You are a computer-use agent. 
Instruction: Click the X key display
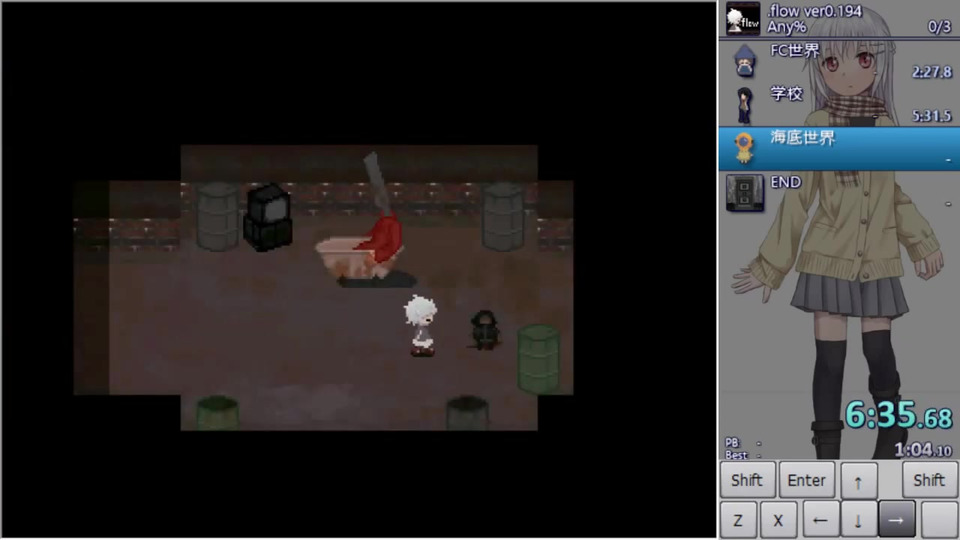pos(778,520)
